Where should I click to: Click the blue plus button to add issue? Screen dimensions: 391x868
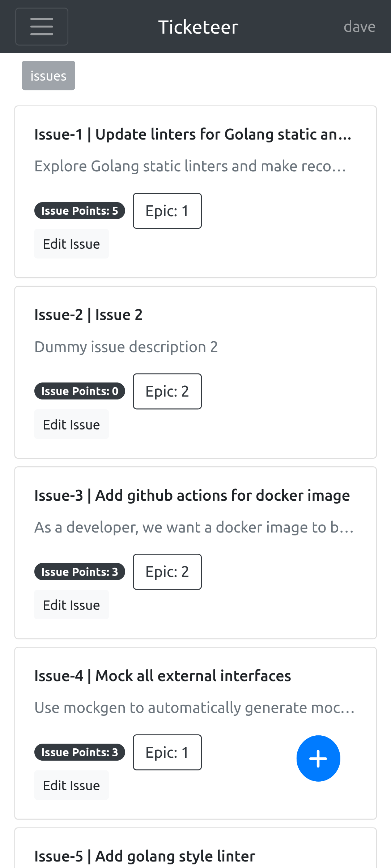(x=318, y=758)
